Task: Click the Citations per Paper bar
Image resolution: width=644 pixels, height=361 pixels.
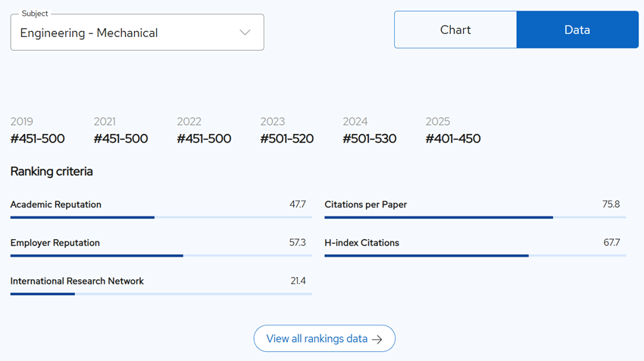Action: (475, 217)
